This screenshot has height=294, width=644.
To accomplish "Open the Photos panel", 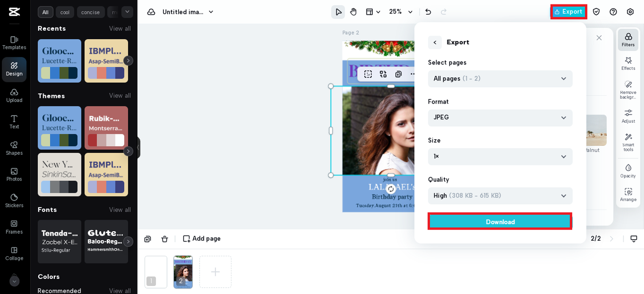I will [x=14, y=174].
